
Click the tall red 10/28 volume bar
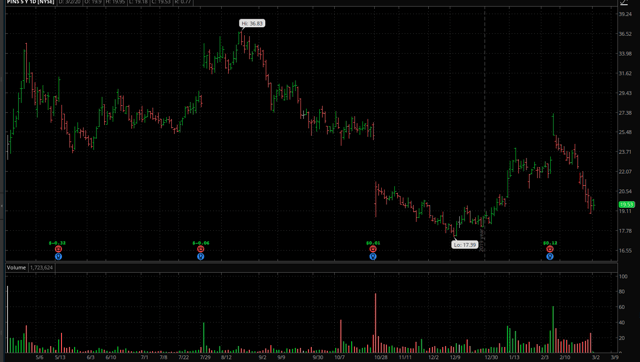coord(376,323)
